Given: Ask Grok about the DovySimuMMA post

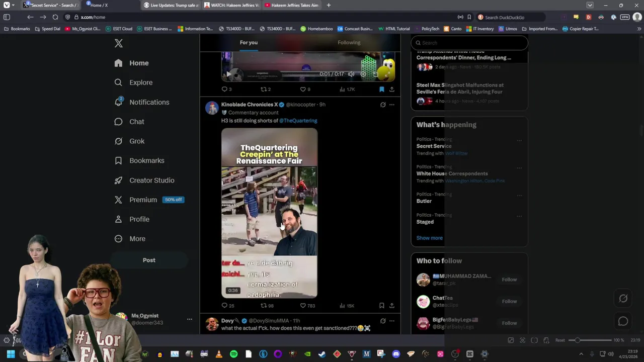Looking at the screenshot, I should [x=383, y=321].
